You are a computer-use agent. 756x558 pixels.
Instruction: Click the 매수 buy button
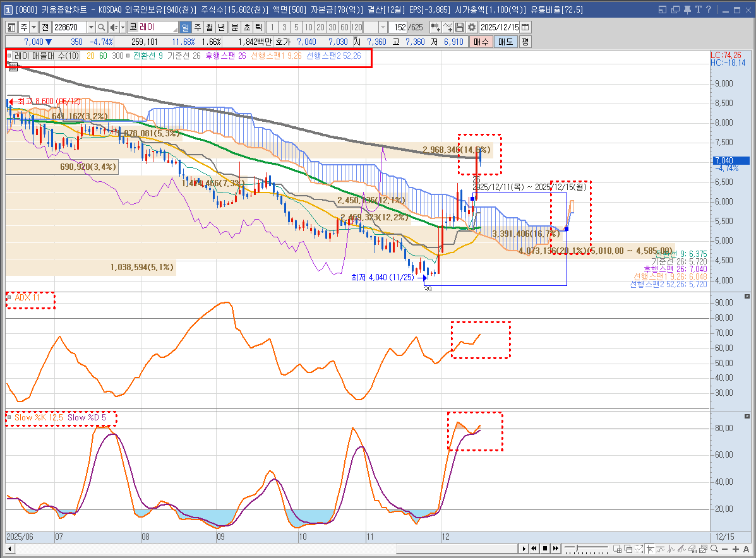click(481, 42)
